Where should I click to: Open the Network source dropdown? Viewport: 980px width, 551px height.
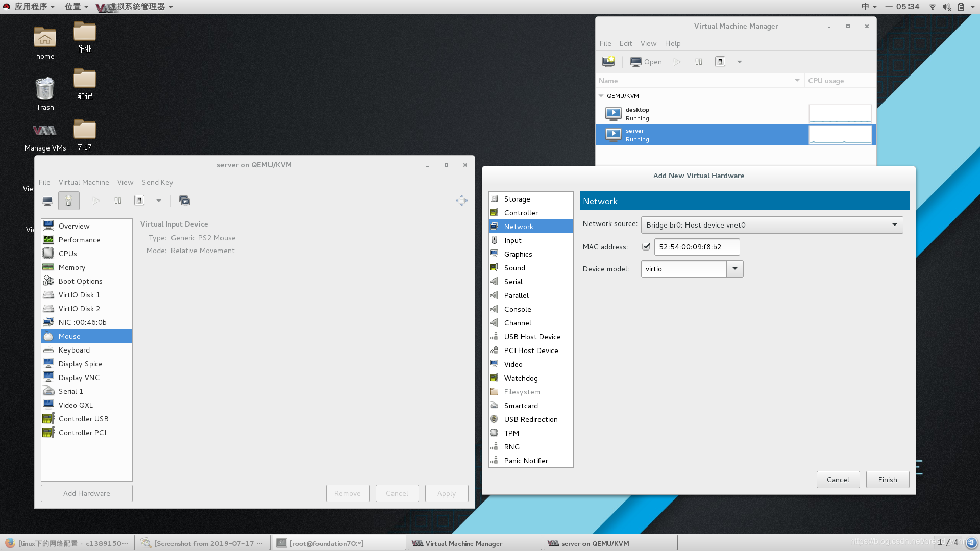[x=772, y=225]
